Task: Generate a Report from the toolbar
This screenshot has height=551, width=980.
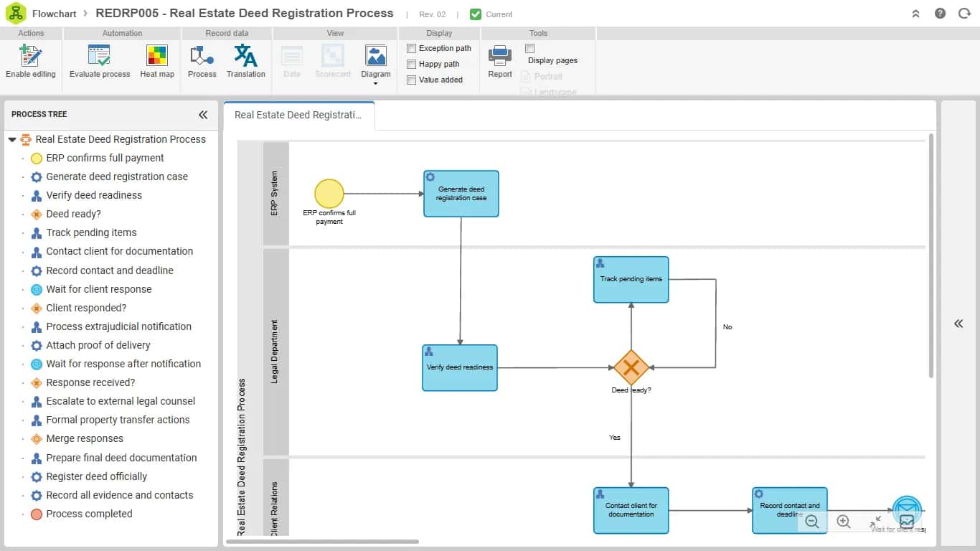Action: [499, 56]
